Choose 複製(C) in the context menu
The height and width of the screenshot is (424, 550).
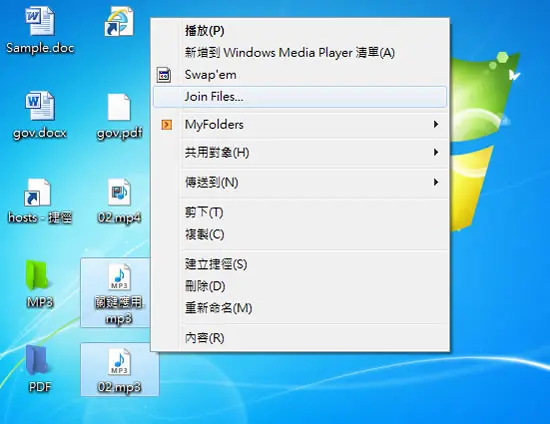click(x=300, y=234)
